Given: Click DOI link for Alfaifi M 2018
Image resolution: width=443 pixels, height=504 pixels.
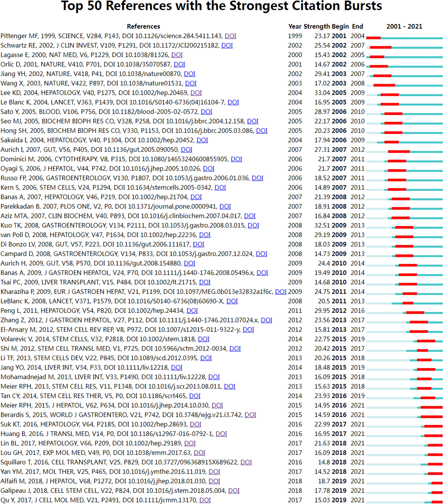Looking at the screenshot, I should pyautogui.click(x=214, y=481).
